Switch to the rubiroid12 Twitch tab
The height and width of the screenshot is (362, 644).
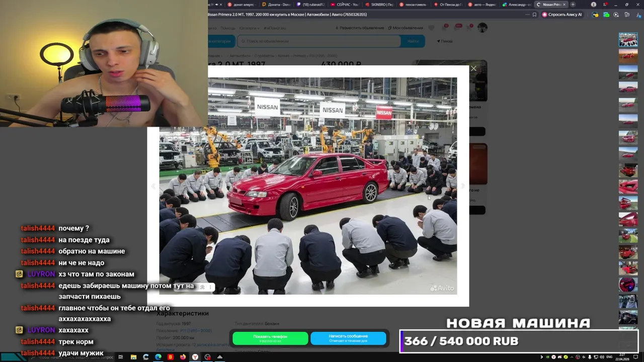coord(311,5)
